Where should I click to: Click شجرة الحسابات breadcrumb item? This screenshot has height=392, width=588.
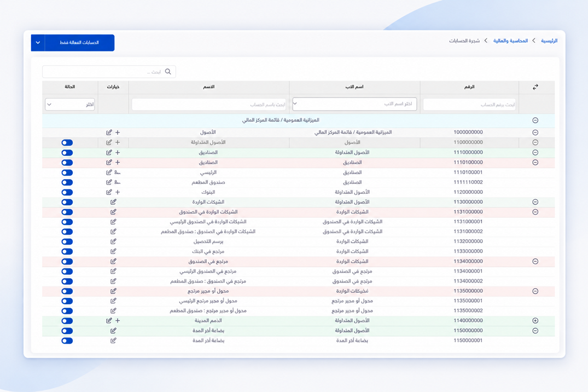click(x=464, y=41)
